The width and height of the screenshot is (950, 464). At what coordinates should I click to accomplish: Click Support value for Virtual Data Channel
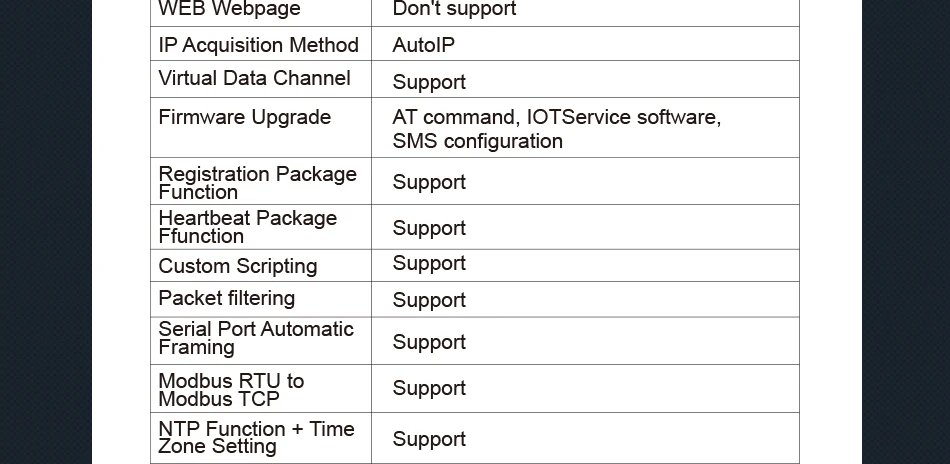coord(429,82)
